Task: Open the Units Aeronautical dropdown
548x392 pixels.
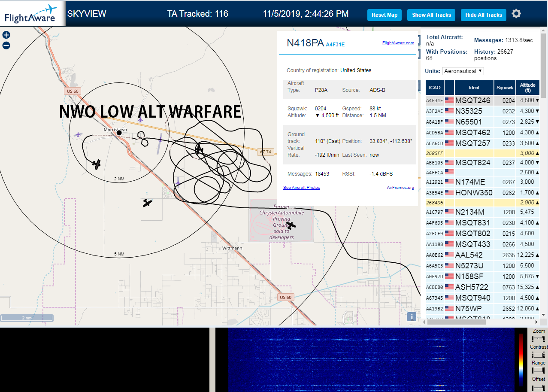Action: 463,71
